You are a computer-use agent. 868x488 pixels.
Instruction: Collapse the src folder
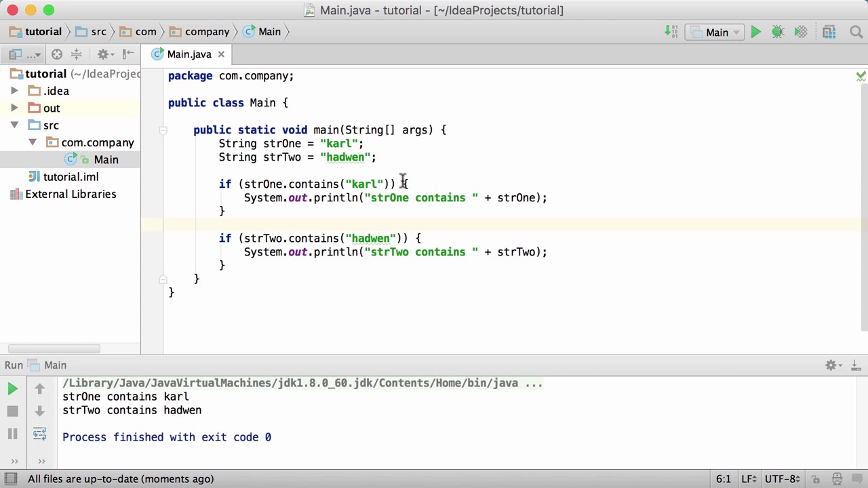pos(14,125)
